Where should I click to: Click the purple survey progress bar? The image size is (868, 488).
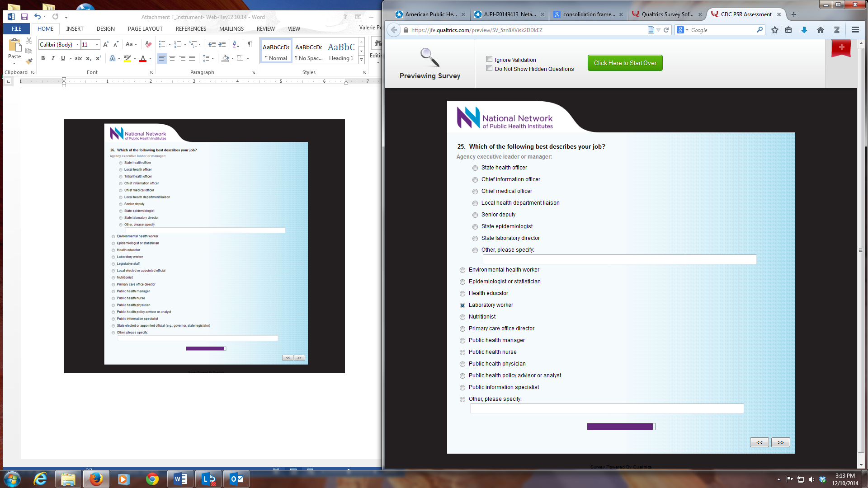pyautogui.click(x=620, y=427)
